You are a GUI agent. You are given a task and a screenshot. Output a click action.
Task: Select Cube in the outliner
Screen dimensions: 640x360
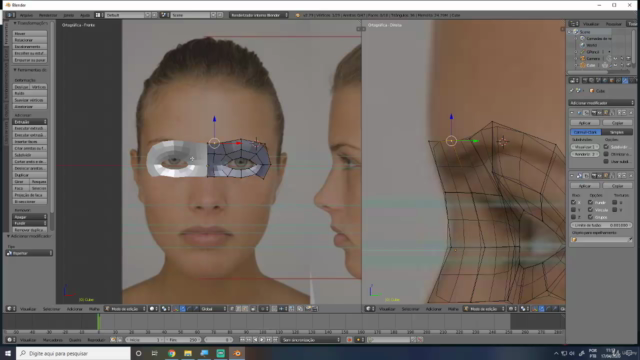click(x=591, y=65)
